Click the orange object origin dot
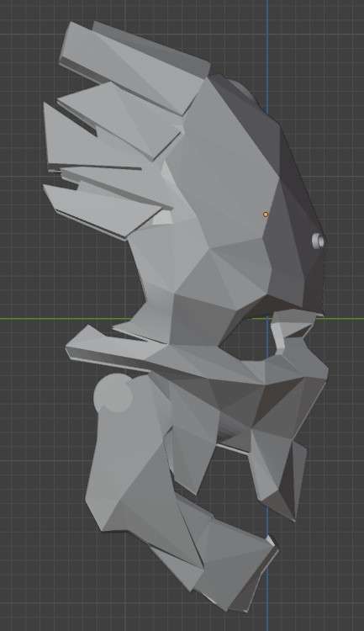364x631 pixels. coord(266,215)
